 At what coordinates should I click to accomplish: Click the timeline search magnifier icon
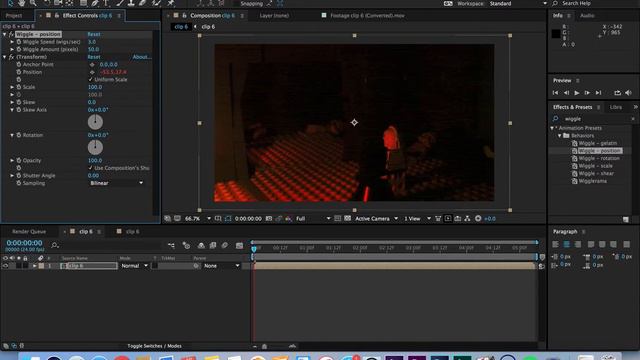55,245
